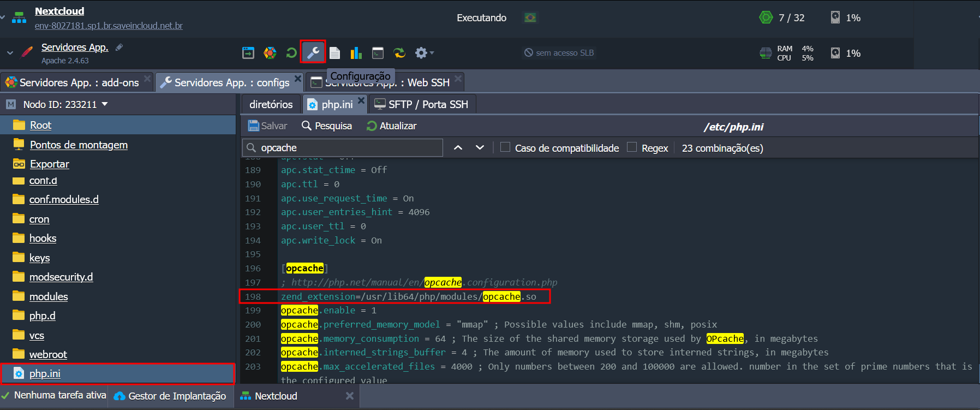Close the php.ini editor tab
This screenshot has width=980, height=410.
tap(361, 100)
